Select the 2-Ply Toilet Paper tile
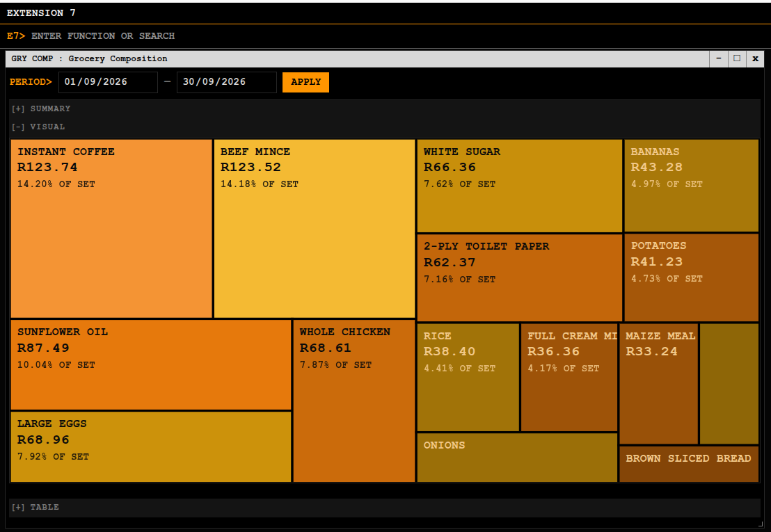The height and width of the screenshot is (532, 771). coord(520,277)
